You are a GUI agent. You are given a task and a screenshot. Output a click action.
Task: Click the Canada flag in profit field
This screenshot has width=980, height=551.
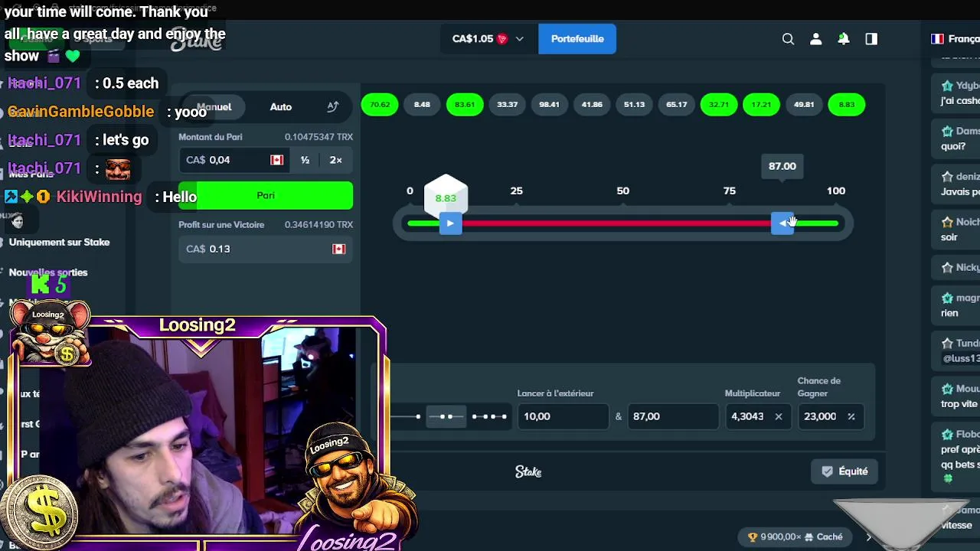[338, 249]
